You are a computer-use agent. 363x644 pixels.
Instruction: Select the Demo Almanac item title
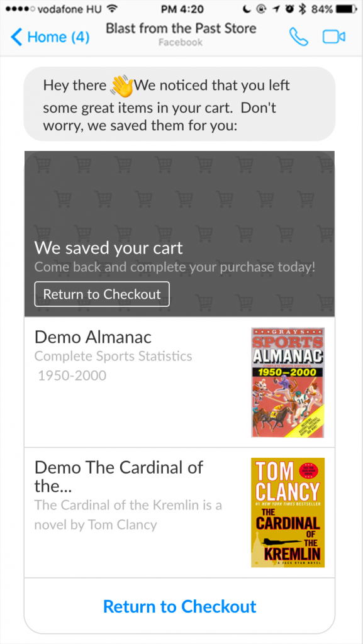pos(93,337)
